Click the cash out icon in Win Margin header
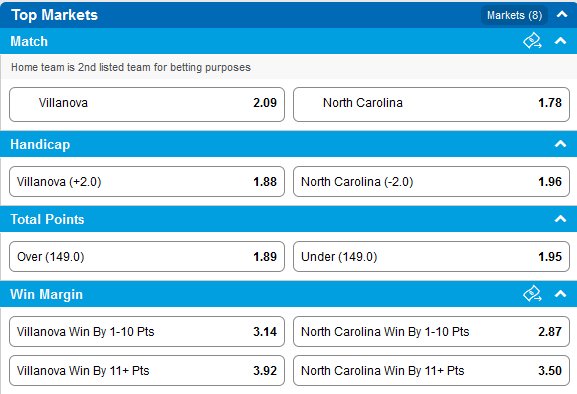The image size is (577, 394). click(x=532, y=294)
